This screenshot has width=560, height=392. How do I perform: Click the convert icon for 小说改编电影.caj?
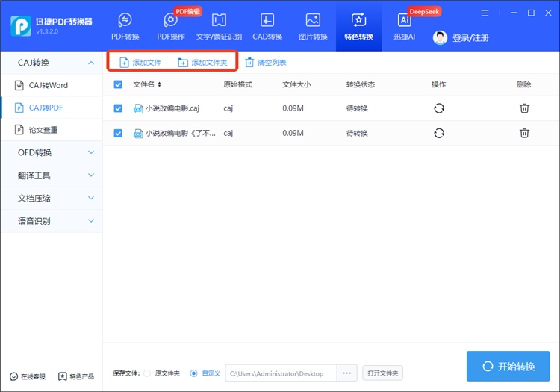coord(439,108)
